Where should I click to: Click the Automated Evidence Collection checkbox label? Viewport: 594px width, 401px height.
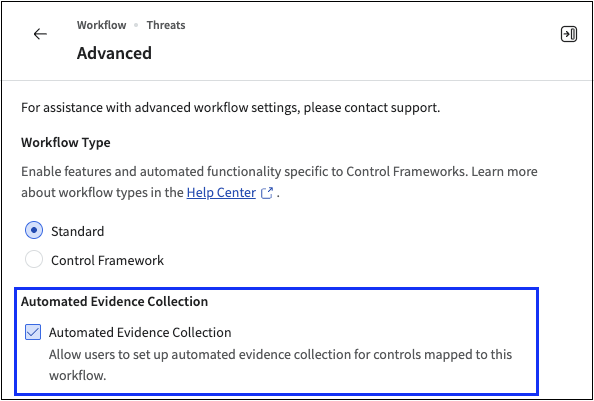point(140,332)
